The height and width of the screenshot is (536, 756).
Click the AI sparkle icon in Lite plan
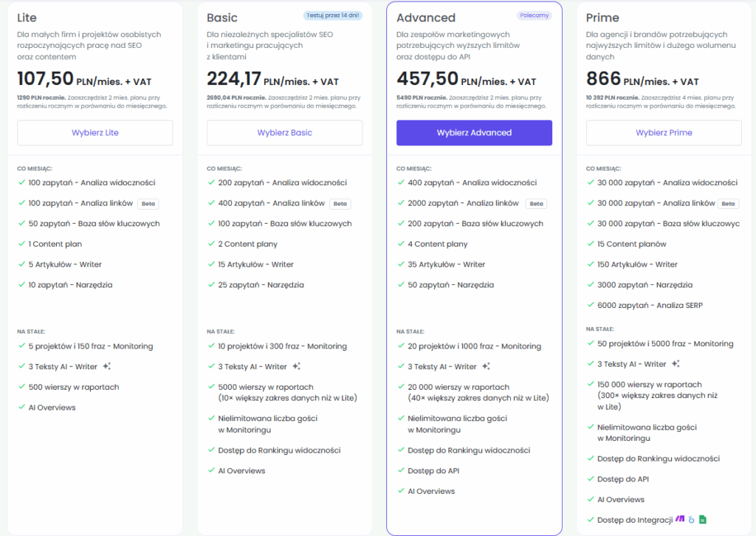tap(107, 366)
